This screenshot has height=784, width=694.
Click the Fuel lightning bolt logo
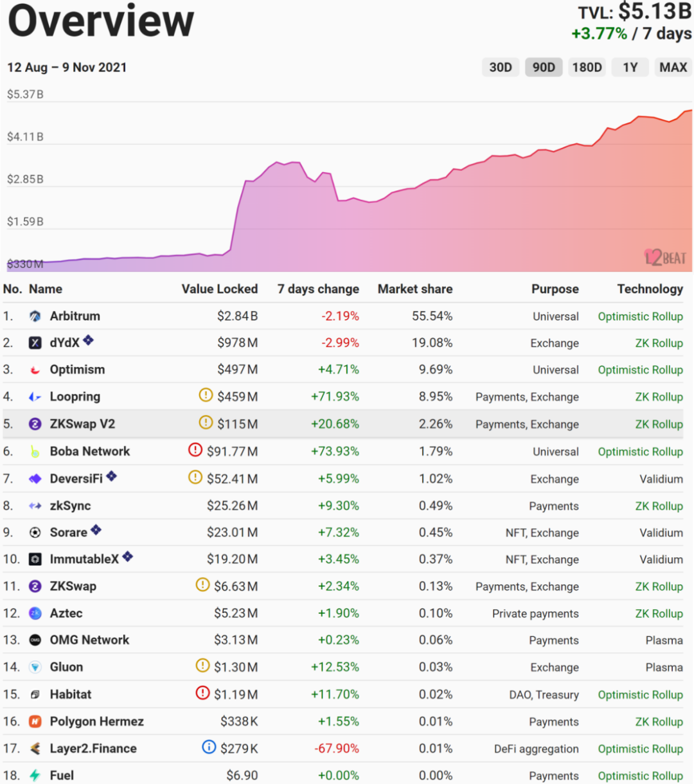[x=35, y=776]
